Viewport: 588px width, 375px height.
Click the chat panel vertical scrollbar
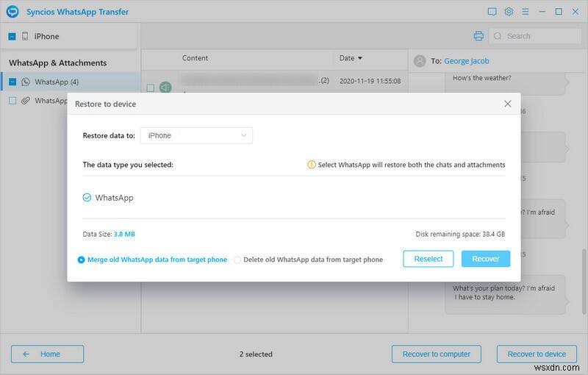click(x=584, y=281)
